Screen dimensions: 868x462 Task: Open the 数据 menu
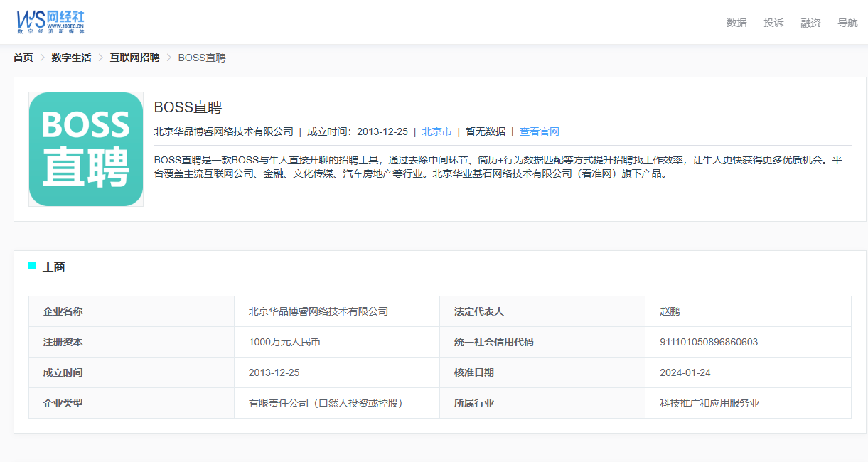click(x=736, y=23)
